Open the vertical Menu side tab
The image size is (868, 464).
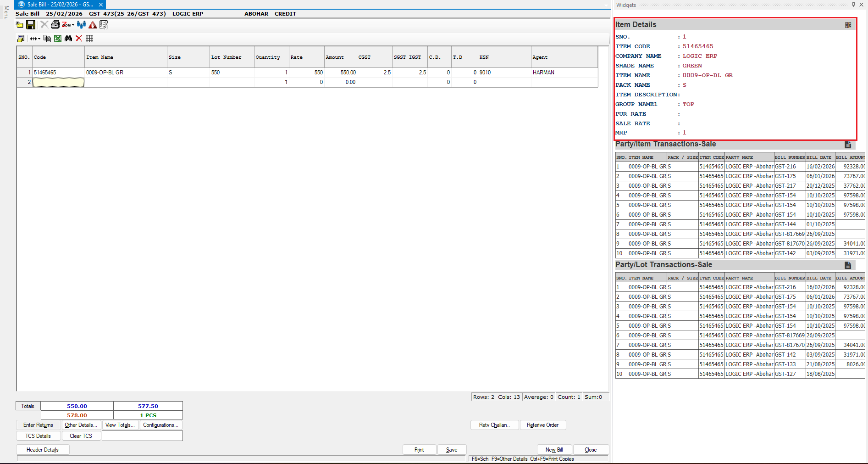coord(6,12)
